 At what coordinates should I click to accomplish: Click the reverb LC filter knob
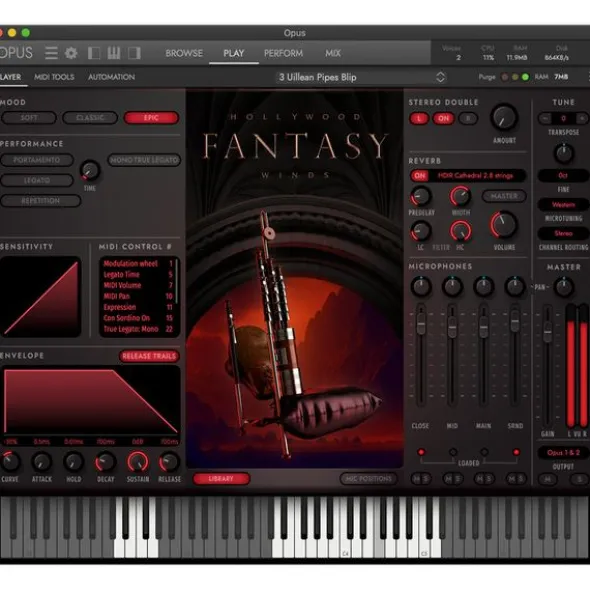421,231
